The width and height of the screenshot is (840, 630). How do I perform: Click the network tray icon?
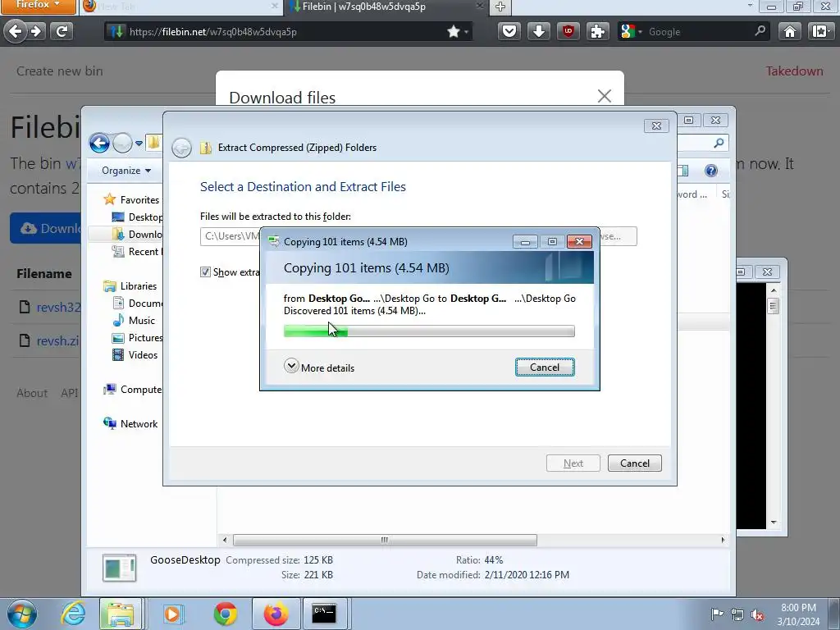(737, 614)
